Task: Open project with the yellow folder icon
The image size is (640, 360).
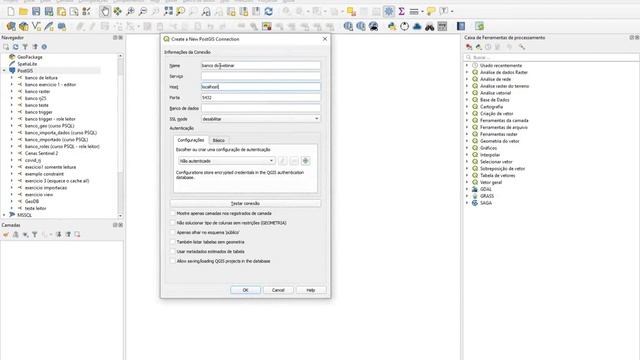Action: click(x=23, y=11)
